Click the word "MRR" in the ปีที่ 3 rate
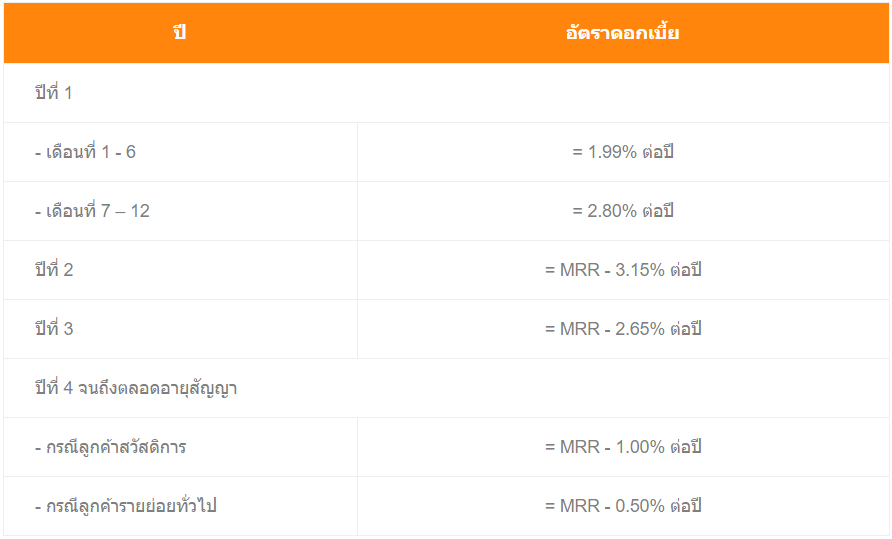This screenshot has width=892, height=539. tap(579, 329)
